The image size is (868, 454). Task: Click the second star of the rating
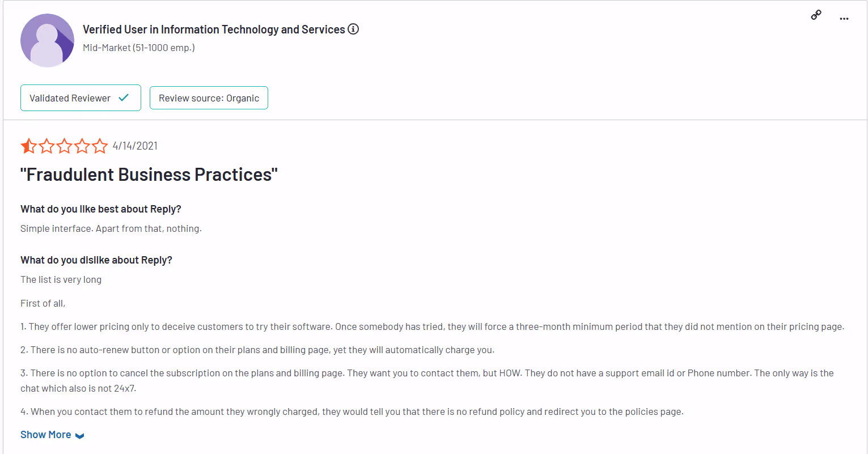tap(46, 146)
